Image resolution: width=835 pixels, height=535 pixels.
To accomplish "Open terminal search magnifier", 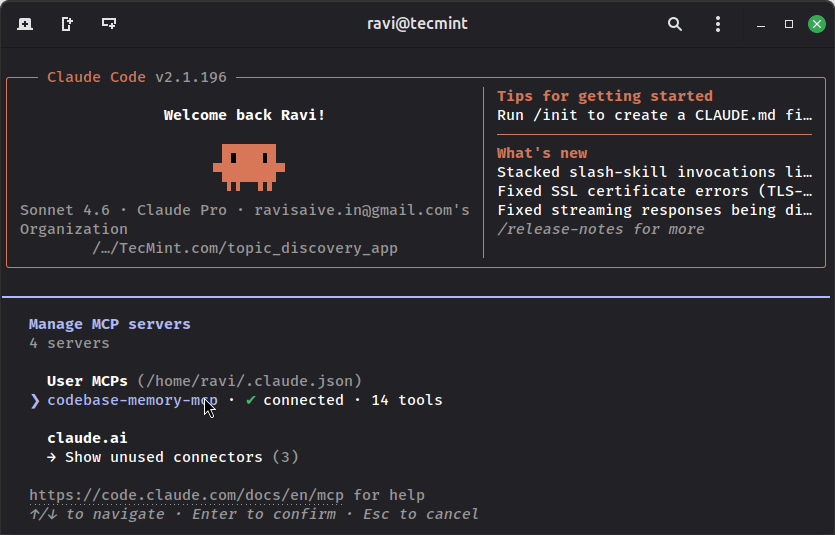I will point(675,24).
